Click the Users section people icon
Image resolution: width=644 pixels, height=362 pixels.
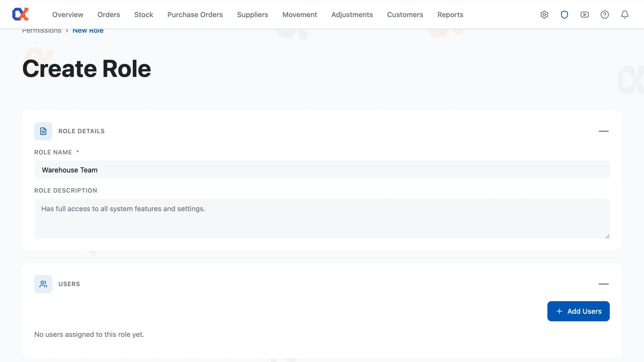43,284
